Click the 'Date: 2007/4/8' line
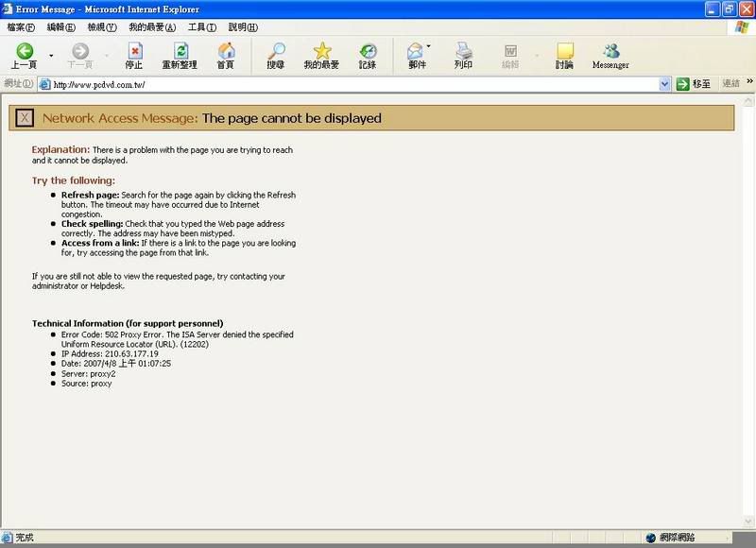This screenshot has width=756, height=548. tap(116, 364)
